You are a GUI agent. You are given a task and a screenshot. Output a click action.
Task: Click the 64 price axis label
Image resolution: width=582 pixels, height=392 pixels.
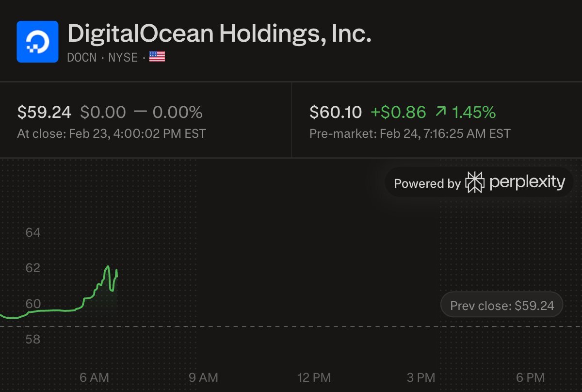point(33,232)
